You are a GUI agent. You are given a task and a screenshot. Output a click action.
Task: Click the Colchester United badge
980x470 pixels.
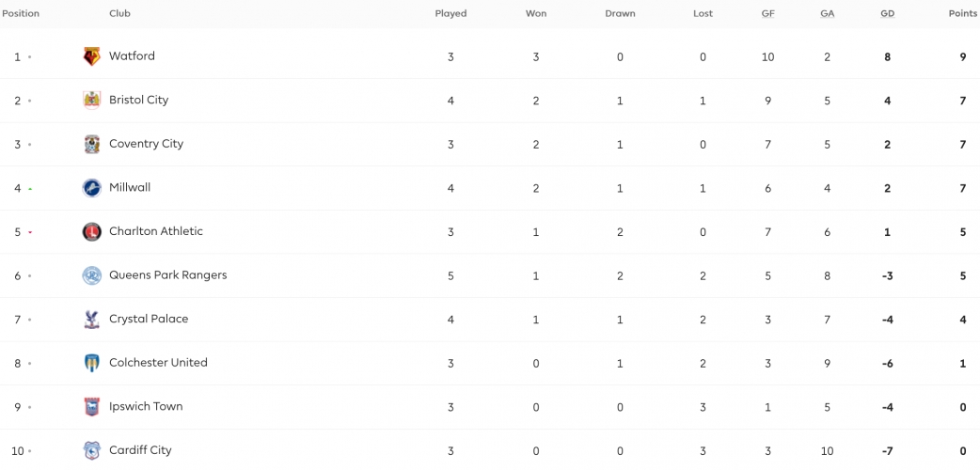pyautogui.click(x=92, y=363)
